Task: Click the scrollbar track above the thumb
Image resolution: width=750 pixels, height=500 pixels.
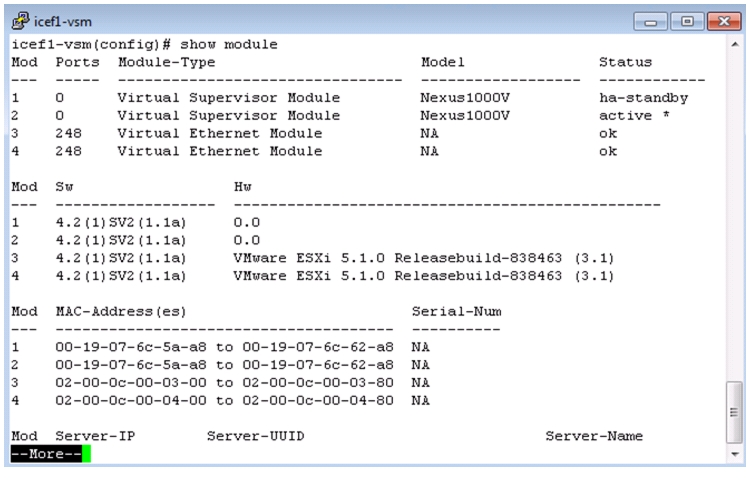Action: point(735,215)
